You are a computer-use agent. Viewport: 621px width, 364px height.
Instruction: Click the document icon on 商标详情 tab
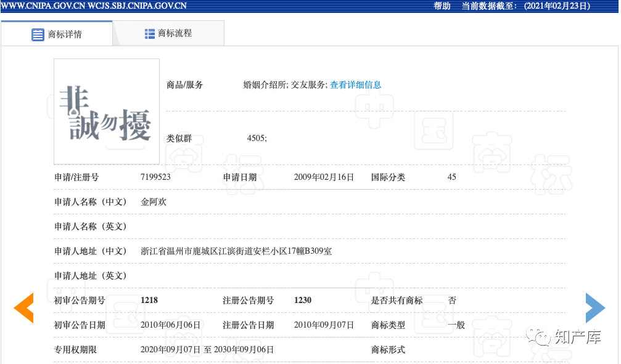coord(38,34)
